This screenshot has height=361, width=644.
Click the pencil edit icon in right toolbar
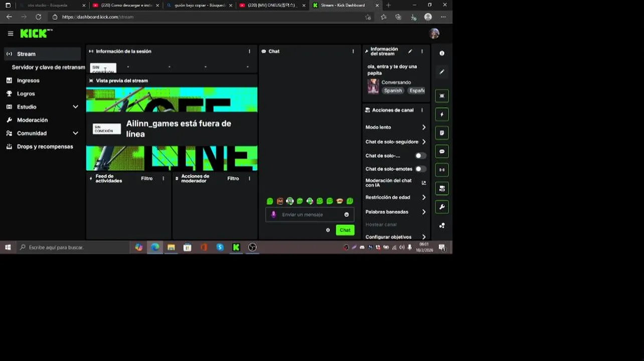(442, 72)
